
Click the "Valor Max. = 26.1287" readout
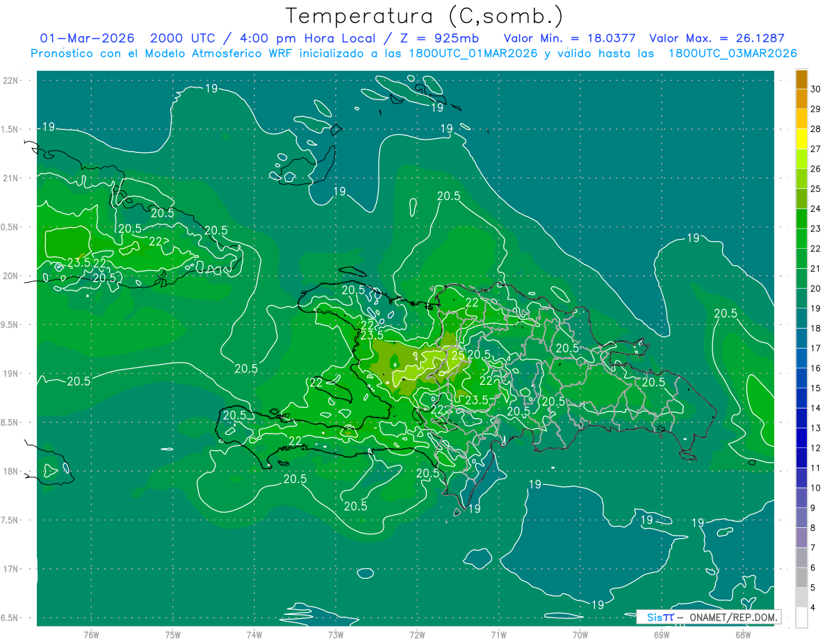coord(717,38)
